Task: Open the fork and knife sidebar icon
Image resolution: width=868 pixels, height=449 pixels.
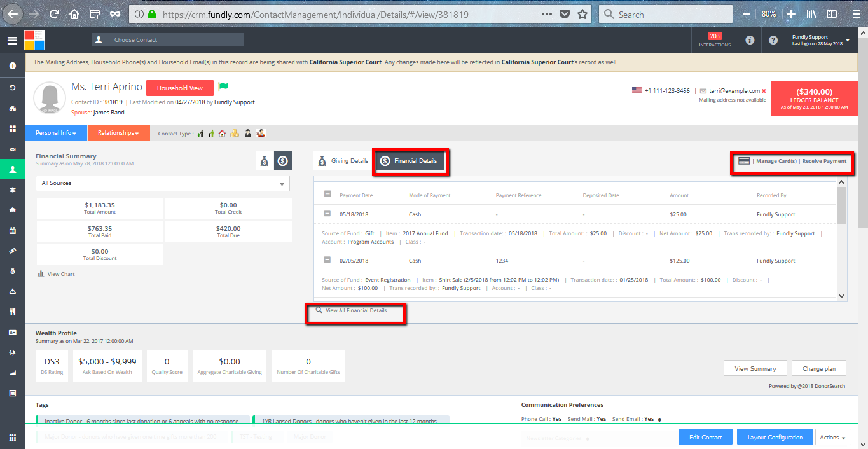Action: [12, 312]
